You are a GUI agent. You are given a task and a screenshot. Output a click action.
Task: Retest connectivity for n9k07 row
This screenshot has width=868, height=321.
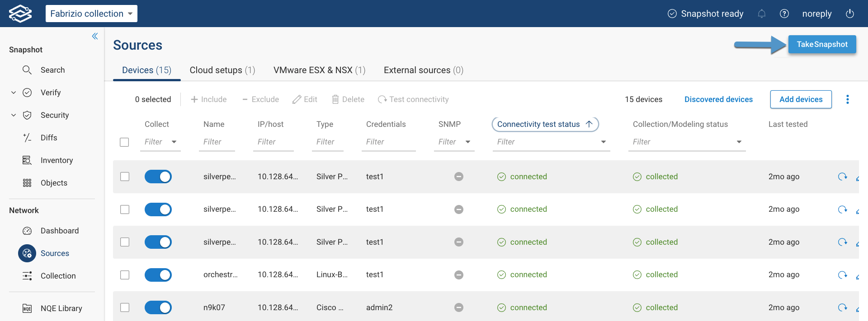pos(842,307)
